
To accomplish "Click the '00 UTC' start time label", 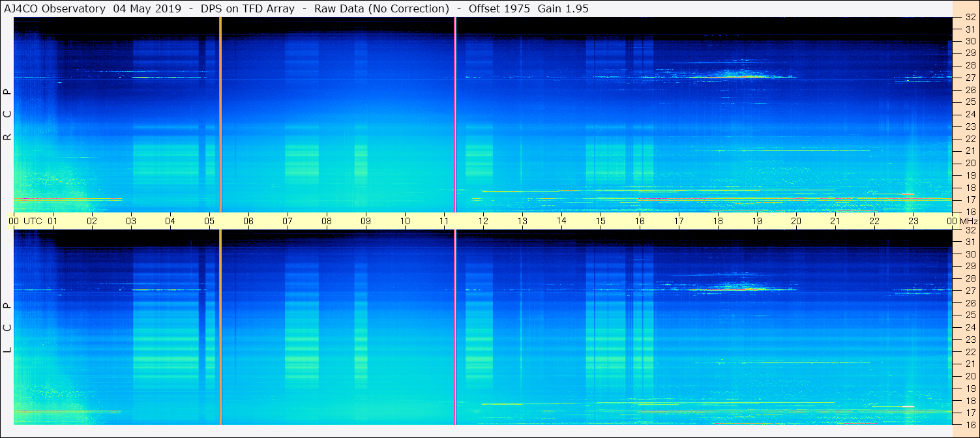I will click(x=25, y=221).
